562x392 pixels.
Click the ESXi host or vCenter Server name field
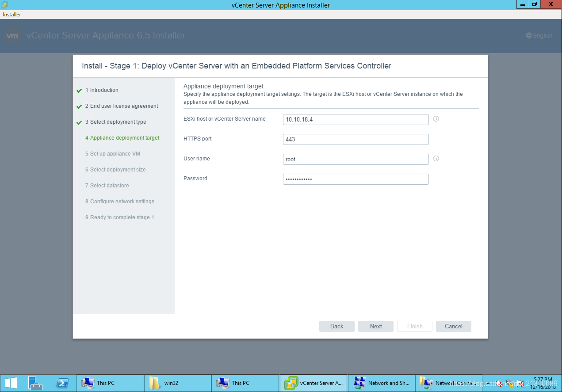[x=356, y=119]
